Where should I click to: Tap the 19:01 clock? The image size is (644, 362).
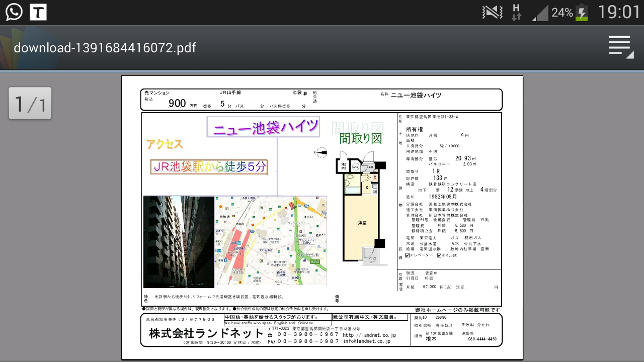(x=618, y=12)
